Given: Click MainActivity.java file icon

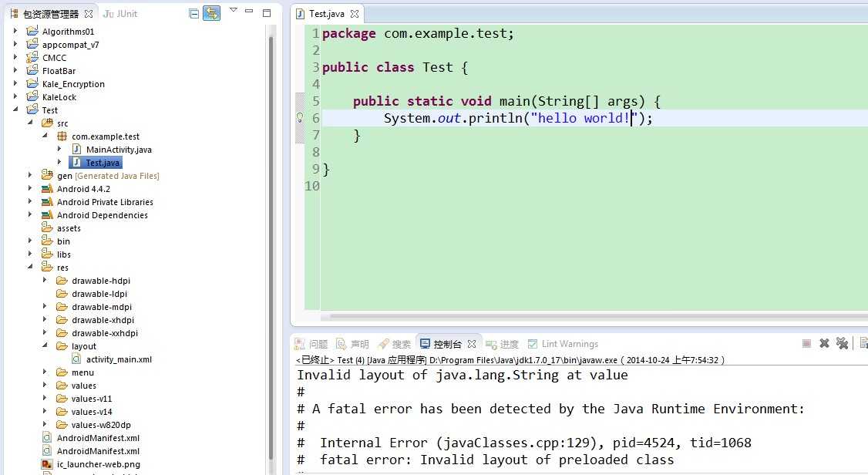Looking at the screenshot, I should click(77, 149).
